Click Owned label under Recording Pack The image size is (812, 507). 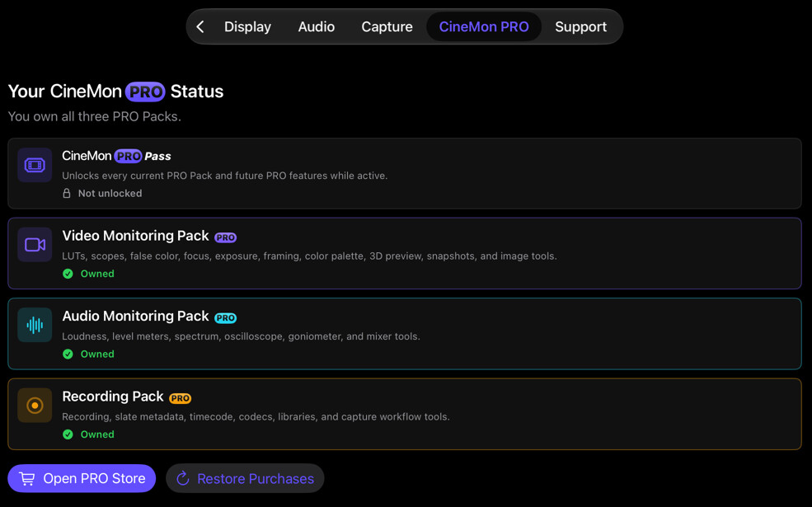[x=97, y=434]
